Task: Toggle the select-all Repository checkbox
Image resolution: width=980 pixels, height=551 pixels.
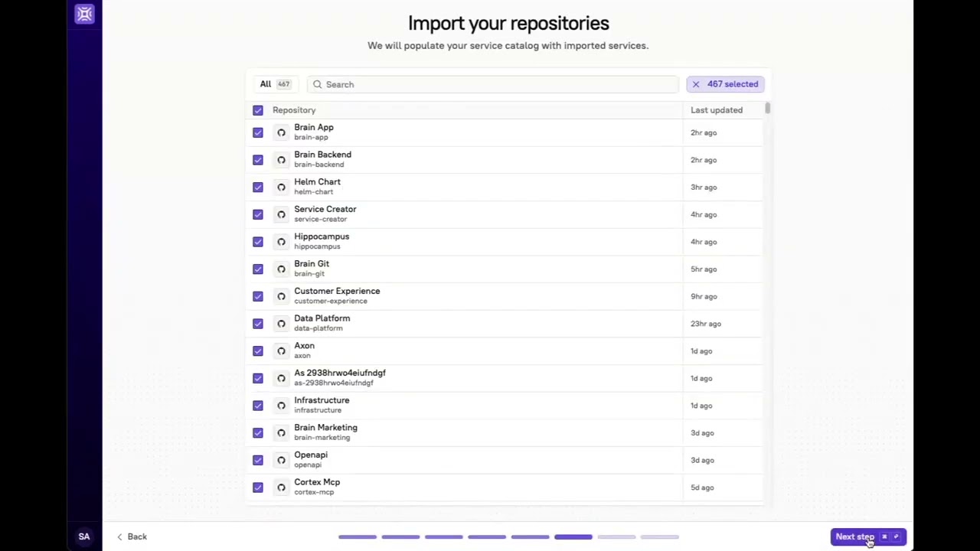Action: tap(258, 110)
